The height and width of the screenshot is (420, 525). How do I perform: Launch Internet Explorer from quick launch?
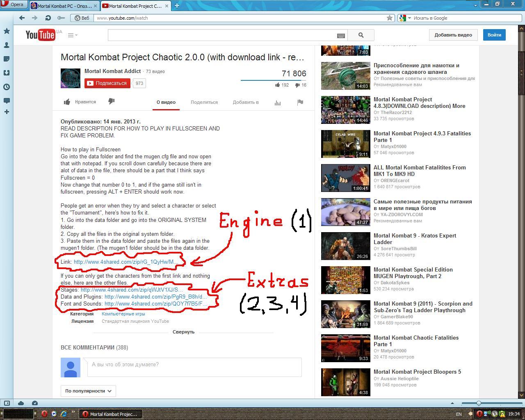pyautogui.click(x=64, y=414)
